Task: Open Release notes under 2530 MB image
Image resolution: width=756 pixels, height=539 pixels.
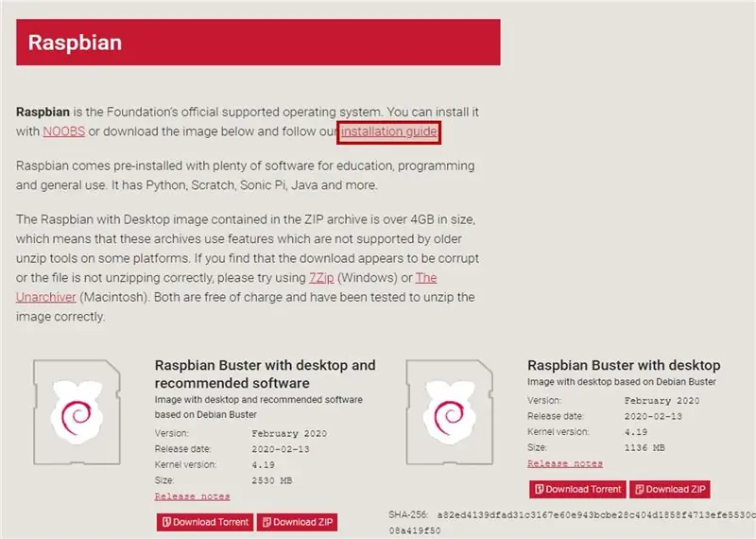Action: [192, 496]
